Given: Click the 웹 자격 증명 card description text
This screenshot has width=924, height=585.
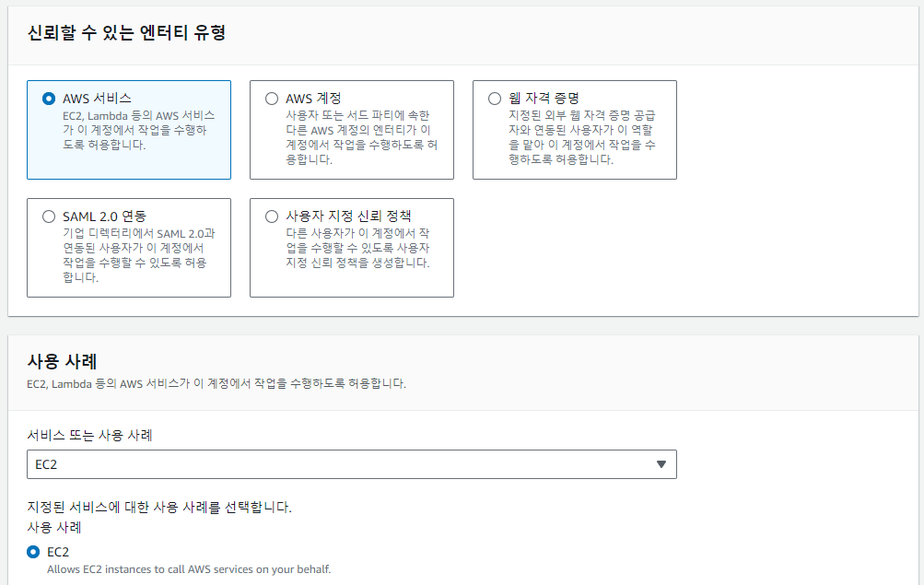Looking at the screenshot, I should pos(582,137).
